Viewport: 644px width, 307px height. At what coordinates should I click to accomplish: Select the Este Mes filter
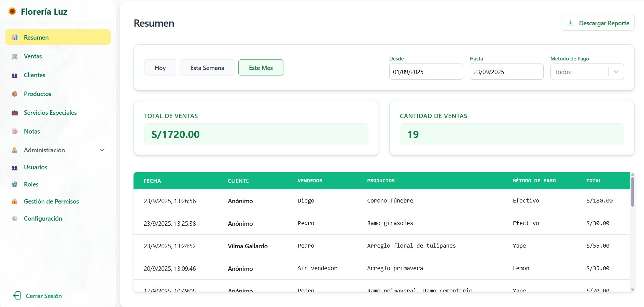coord(261,68)
